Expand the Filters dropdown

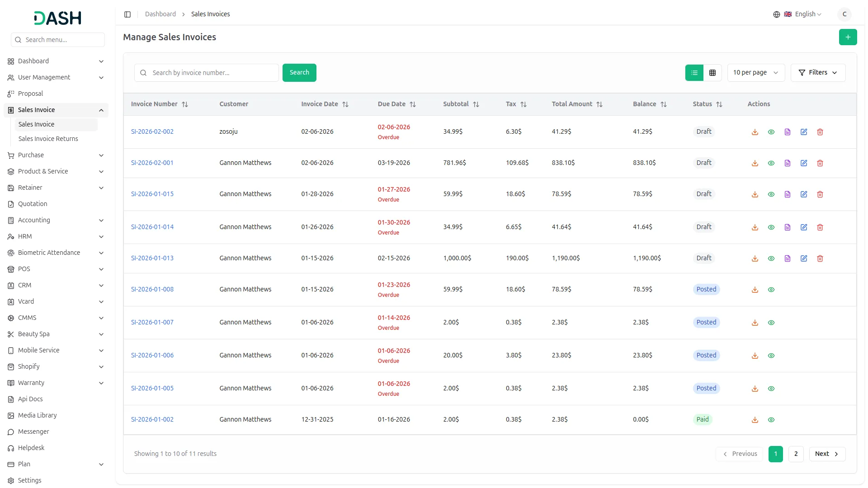817,73
